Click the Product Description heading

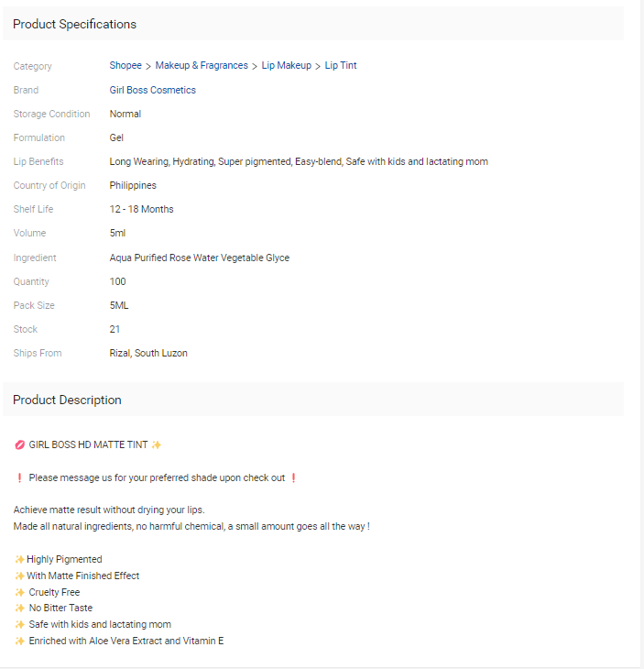pyautogui.click(x=67, y=400)
